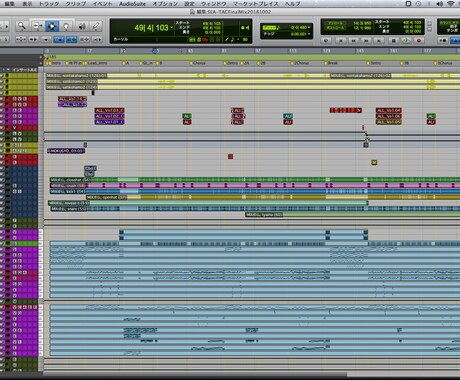Open the ヘルプ menu
Image resolution: width=460 pixels, height=380 pixels.
pos(292,4)
